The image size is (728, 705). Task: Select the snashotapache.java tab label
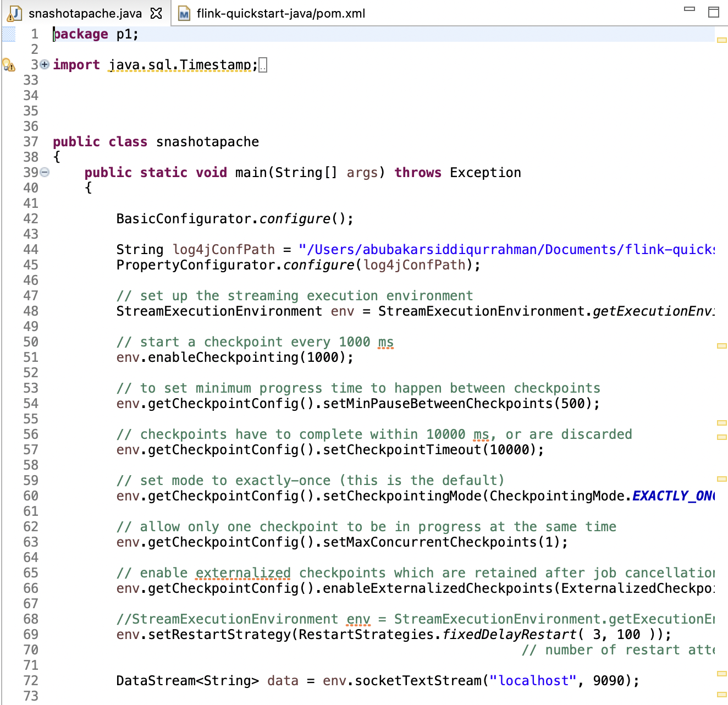click(x=85, y=13)
